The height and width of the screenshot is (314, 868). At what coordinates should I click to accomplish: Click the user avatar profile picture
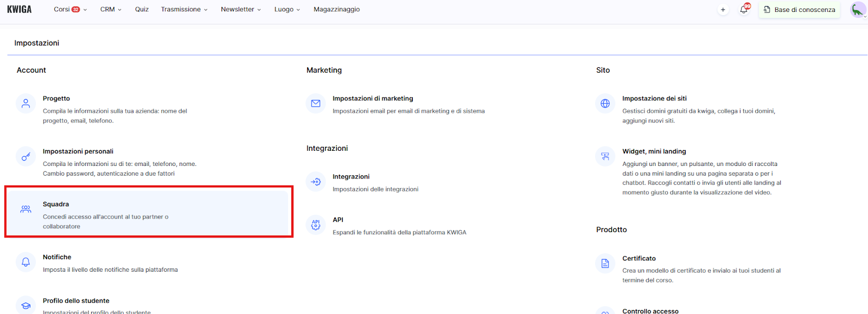[x=857, y=10]
